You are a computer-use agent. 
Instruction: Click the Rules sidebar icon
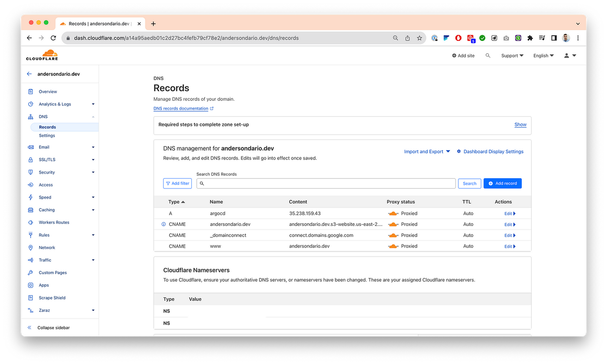tap(31, 235)
